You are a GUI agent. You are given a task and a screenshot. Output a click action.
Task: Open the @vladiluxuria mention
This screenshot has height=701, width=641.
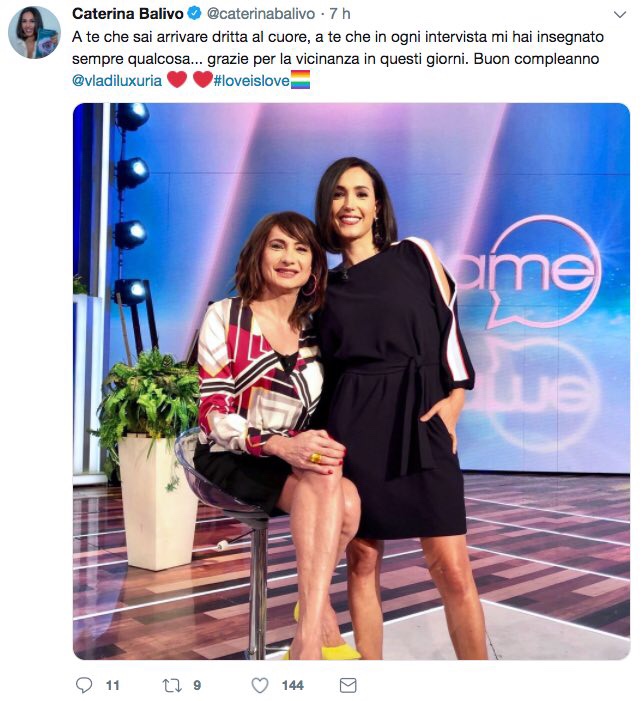click(x=117, y=81)
